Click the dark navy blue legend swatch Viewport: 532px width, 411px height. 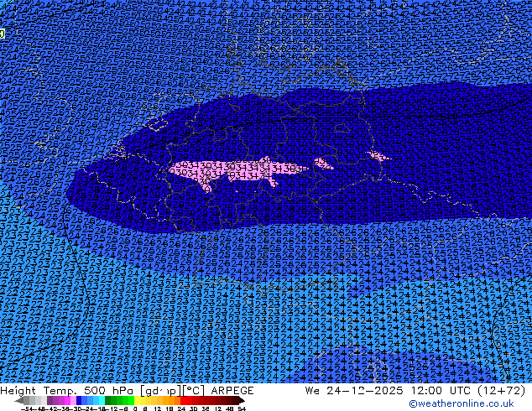(79, 400)
